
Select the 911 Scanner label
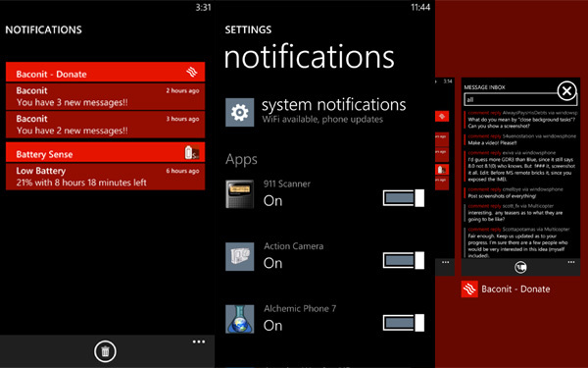[x=287, y=184]
